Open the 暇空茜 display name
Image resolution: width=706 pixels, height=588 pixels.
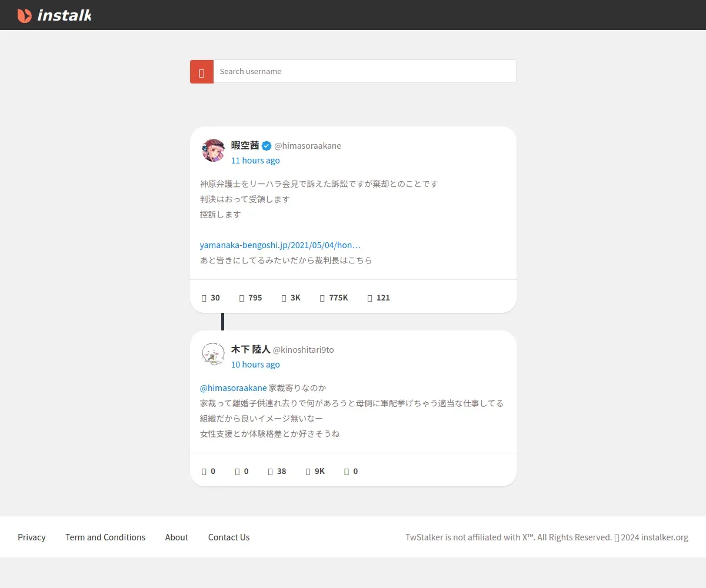point(245,145)
